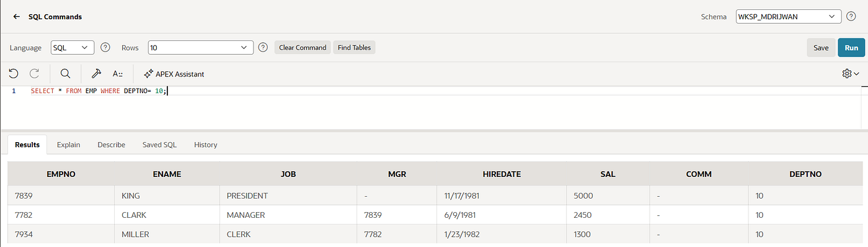Expand the Schema WKSP_MDRIJWAN dropdown
This screenshot has height=247, width=868.
click(x=788, y=17)
